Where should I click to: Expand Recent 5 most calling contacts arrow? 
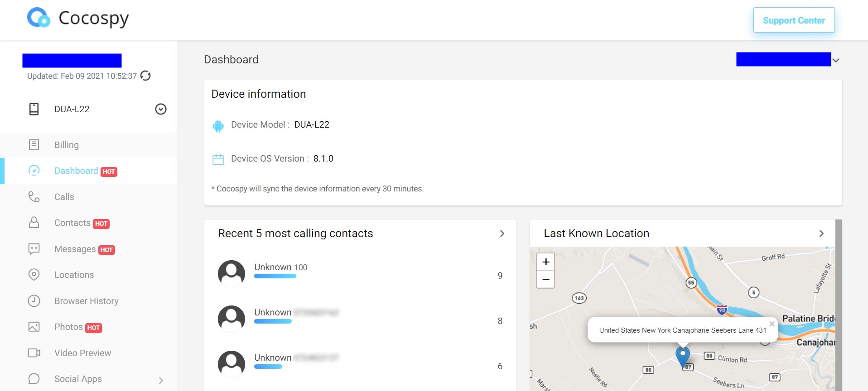pos(502,234)
